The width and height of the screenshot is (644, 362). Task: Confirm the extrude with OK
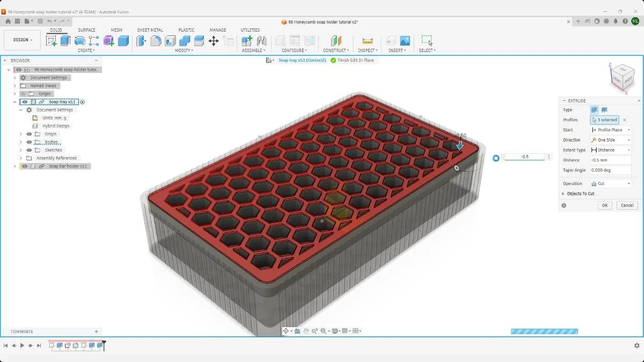pos(605,205)
